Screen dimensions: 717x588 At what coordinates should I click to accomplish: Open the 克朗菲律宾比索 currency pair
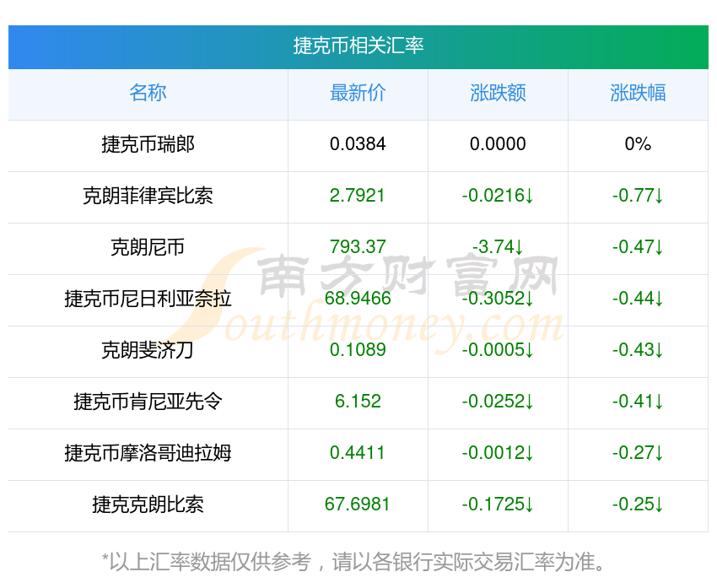(x=148, y=196)
